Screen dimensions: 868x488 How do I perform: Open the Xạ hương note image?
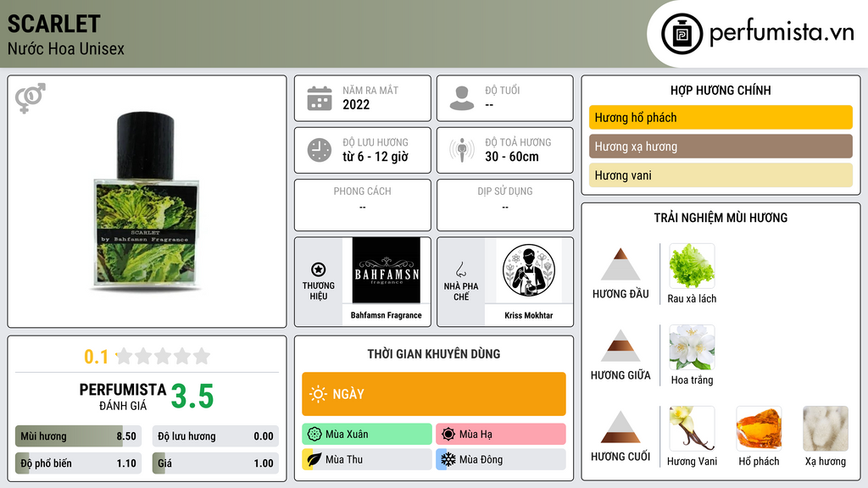point(826,429)
